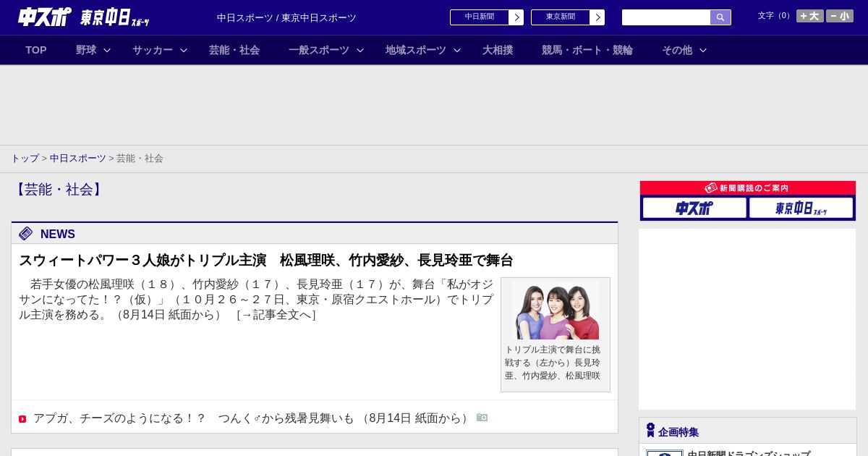Open the サッカー menu
This screenshot has width=868, height=456.
point(153,50)
